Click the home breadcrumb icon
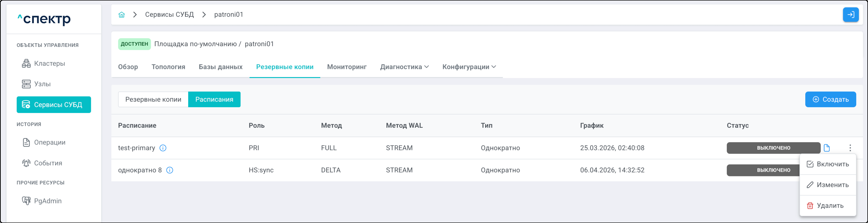This screenshot has width=868, height=223. (x=122, y=15)
